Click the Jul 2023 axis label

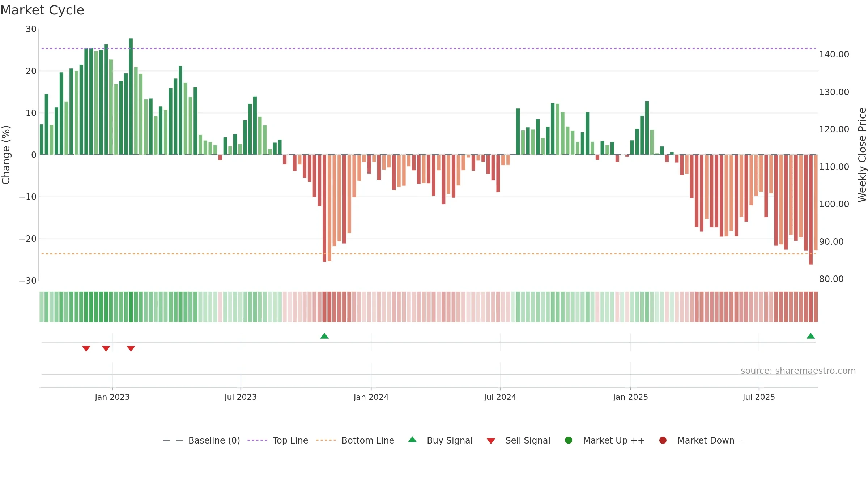tap(241, 397)
